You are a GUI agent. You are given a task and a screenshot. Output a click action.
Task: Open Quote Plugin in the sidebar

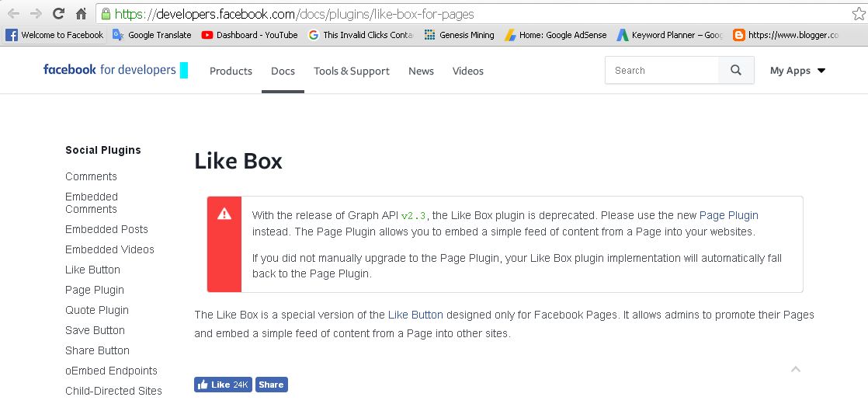tap(97, 310)
